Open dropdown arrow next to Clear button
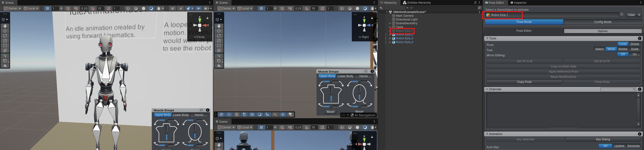The height and width of the screenshot is (150, 644). click(x=639, y=15)
